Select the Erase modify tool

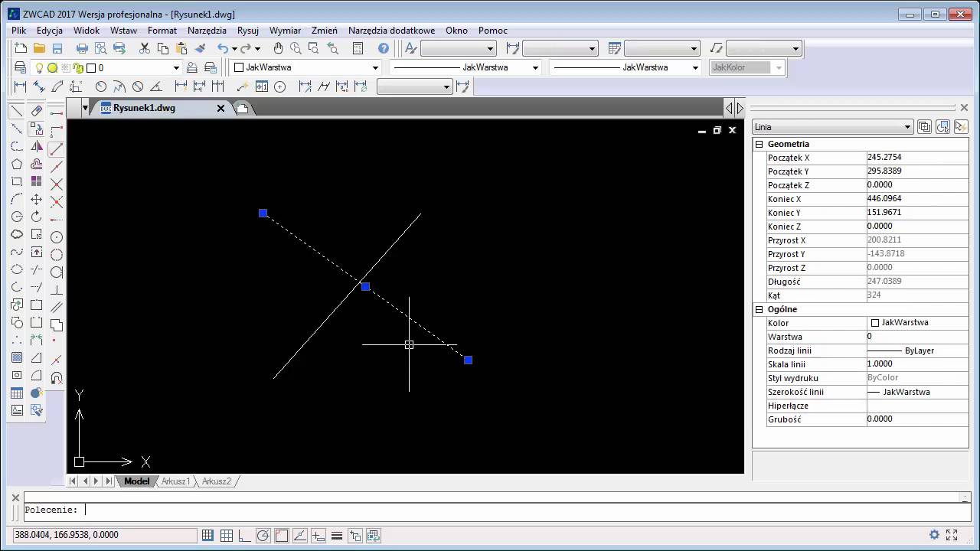pos(36,111)
